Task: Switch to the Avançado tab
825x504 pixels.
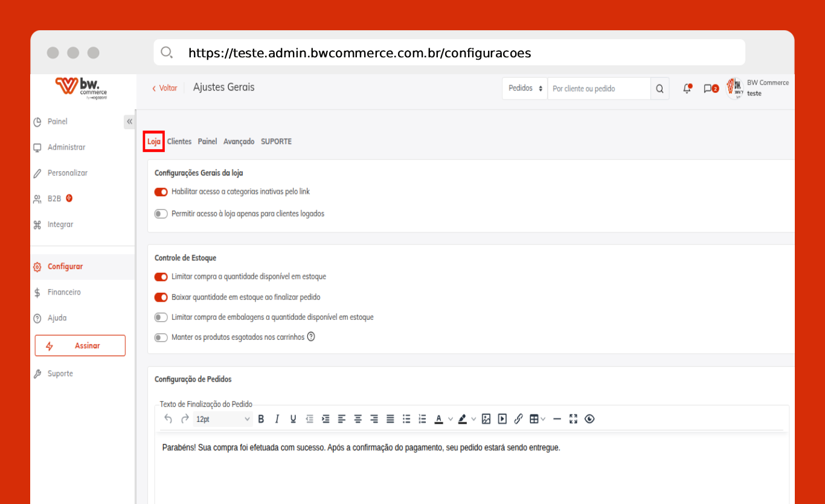Action: [239, 141]
